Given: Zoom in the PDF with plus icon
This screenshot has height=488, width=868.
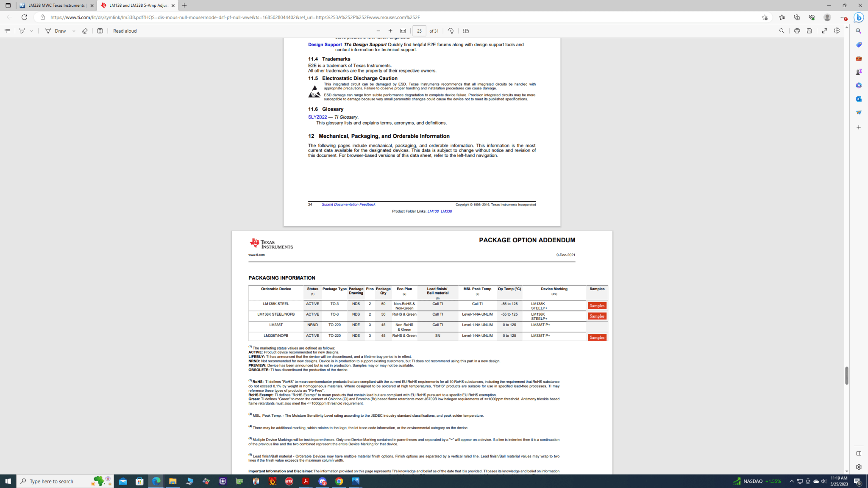Looking at the screenshot, I should 390,31.
